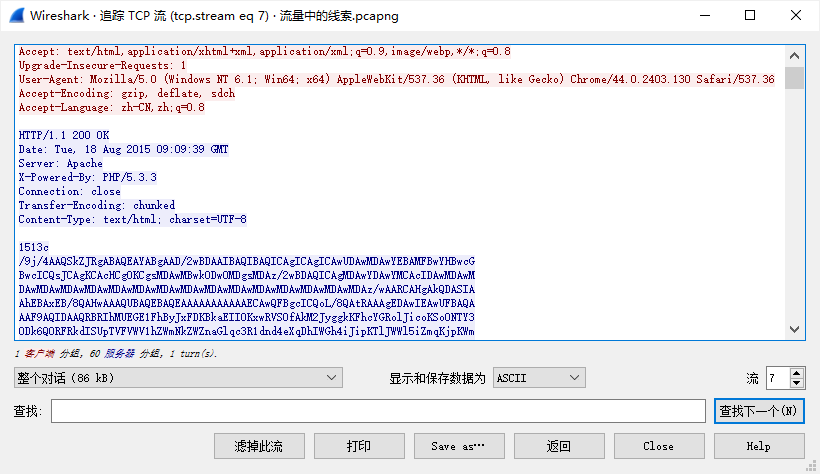Click the 滤掉此流 filter out stream button
This screenshot has width=820, height=474.
259,446
